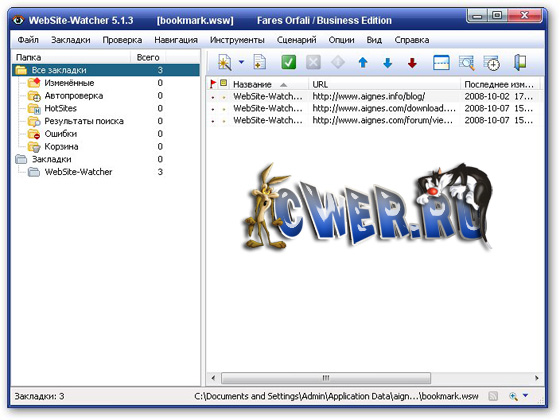Click the magnifier search toolbar icon
560x420 pixels.
pyautogui.click(x=466, y=63)
